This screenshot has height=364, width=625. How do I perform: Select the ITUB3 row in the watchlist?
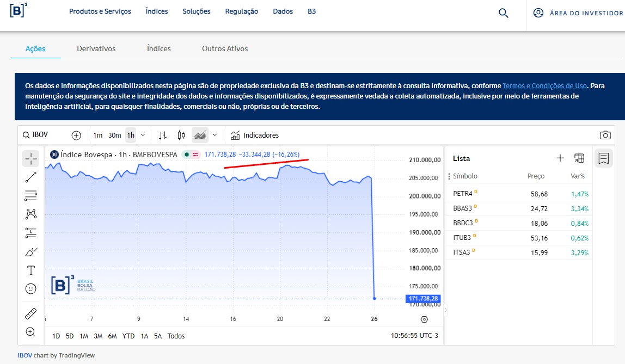519,238
